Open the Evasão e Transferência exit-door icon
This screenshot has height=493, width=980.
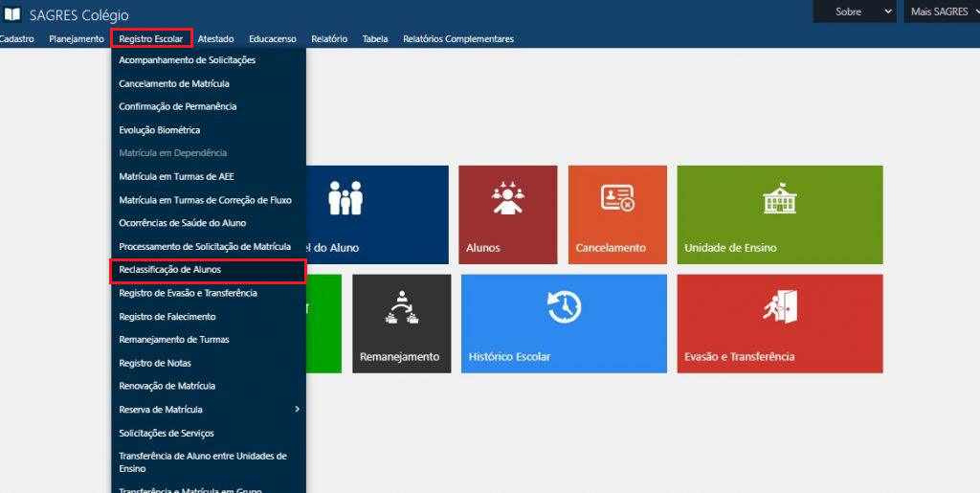(x=779, y=307)
